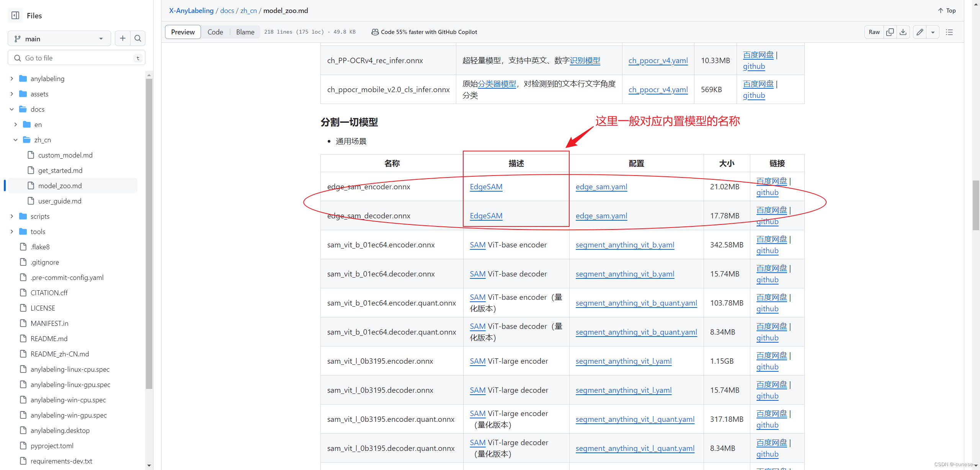The height and width of the screenshot is (470, 980).
Task: Open the edit options dropdown arrow
Action: [x=933, y=32]
